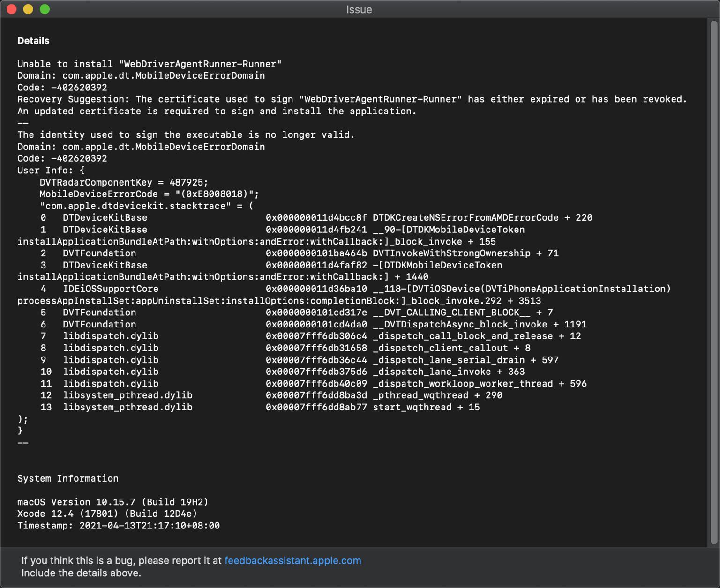Click the "Details" heading
720x588 pixels.
[33, 41]
